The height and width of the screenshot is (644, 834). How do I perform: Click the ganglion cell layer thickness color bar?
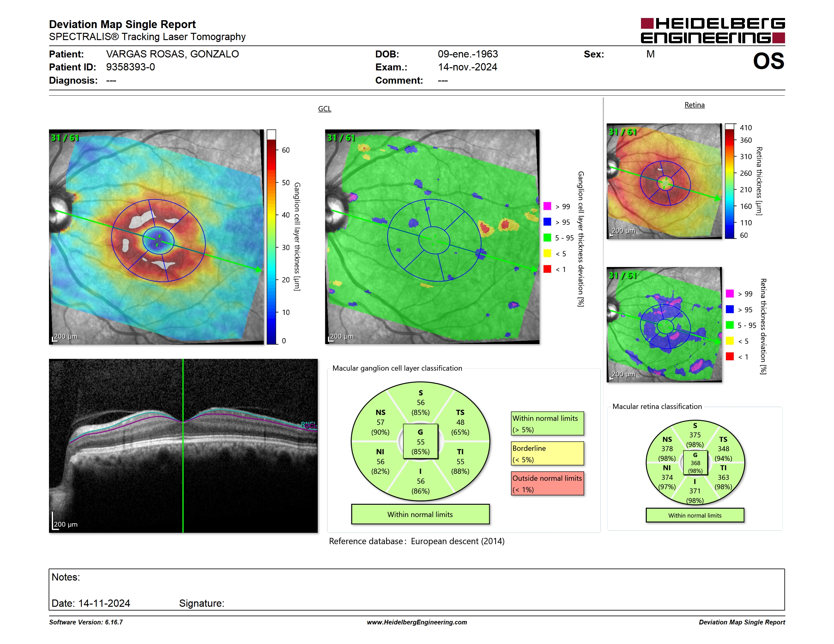click(271, 237)
